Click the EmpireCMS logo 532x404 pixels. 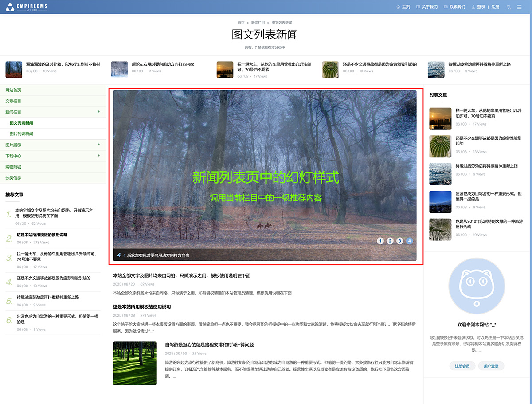click(x=26, y=7)
